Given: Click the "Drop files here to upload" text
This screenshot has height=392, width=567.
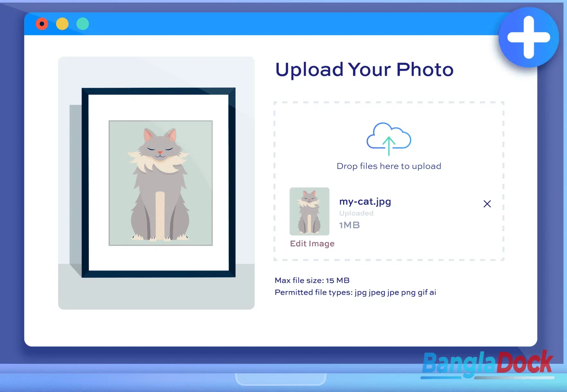Looking at the screenshot, I should [389, 166].
